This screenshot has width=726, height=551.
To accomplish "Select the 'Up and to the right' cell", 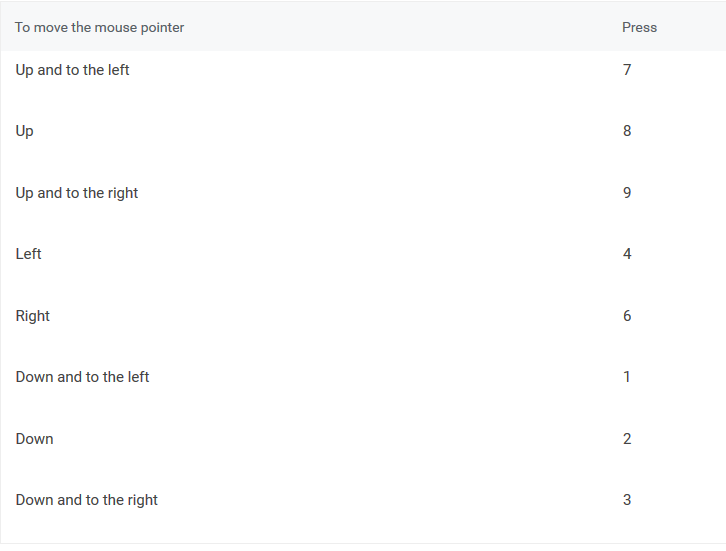I will click(x=77, y=193).
